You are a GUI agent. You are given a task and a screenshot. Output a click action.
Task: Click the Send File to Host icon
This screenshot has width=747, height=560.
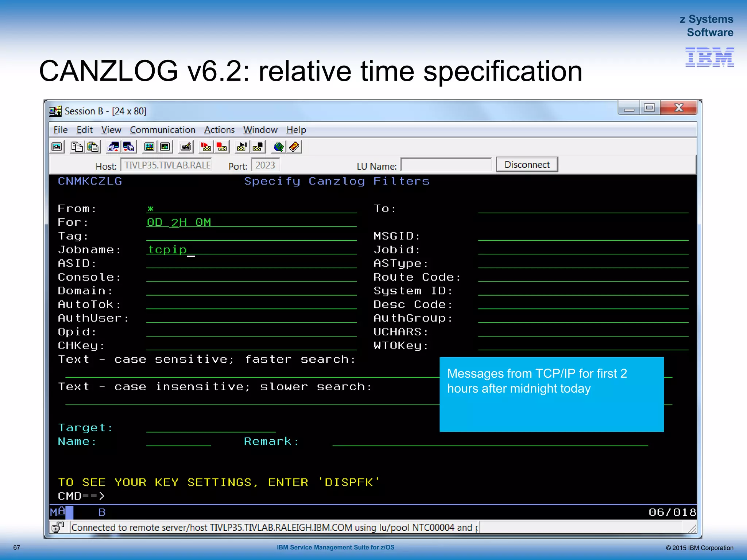click(x=113, y=147)
